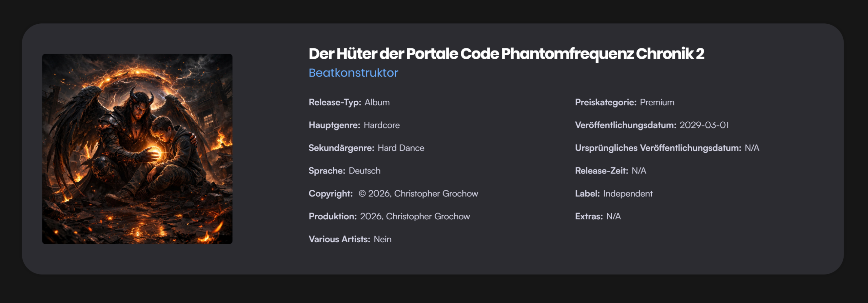Viewport: 868px width, 303px height.
Task: Click the Ursprüngliches Veröffentlichungsdatum label
Action: (658, 148)
